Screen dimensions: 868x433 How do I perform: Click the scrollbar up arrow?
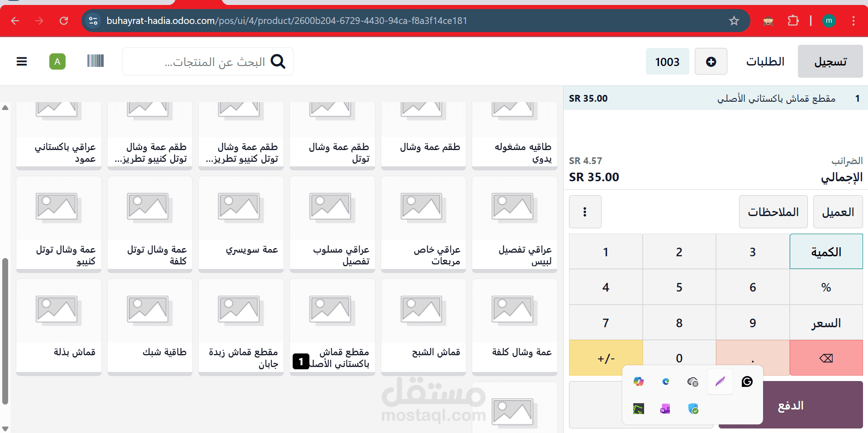click(x=5, y=108)
